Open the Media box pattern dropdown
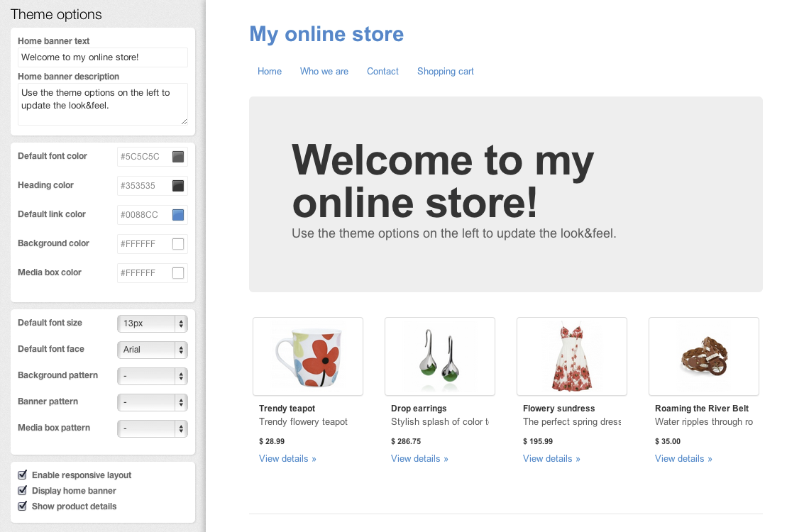 tap(153, 428)
